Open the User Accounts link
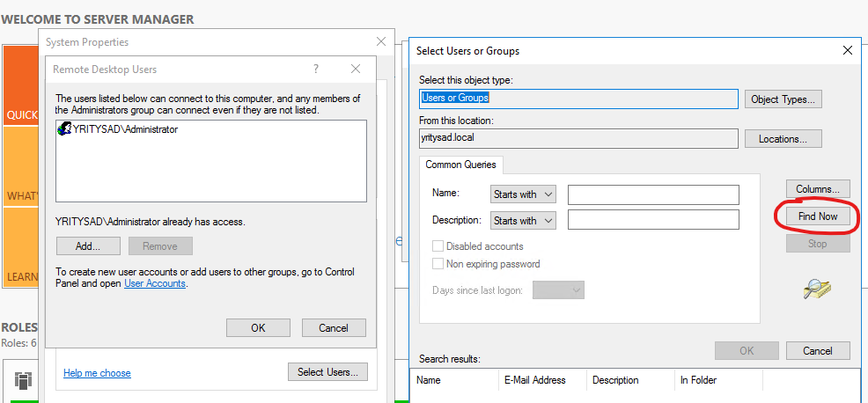Viewport: 868px width, 403px height. (x=154, y=283)
